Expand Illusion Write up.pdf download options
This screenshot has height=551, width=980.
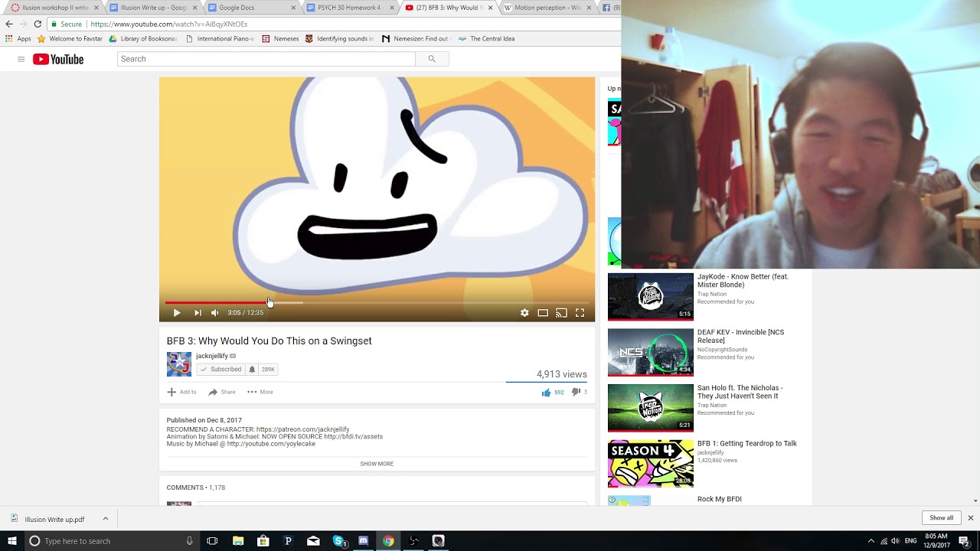click(x=106, y=519)
